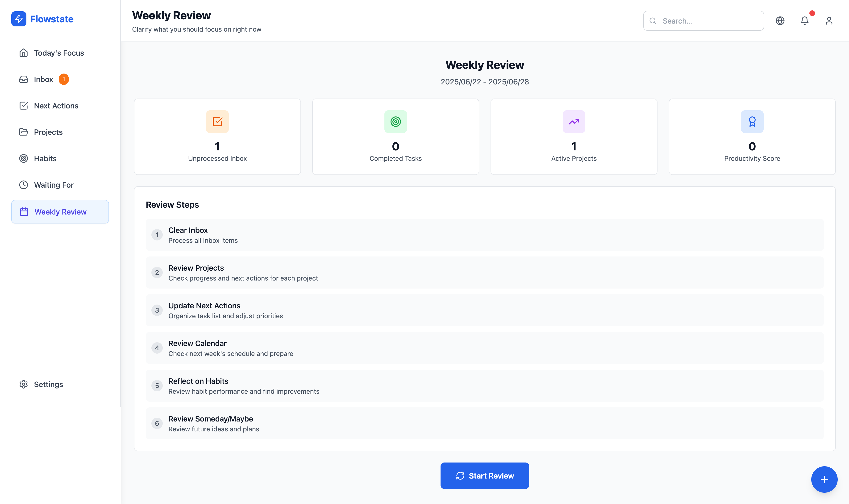The image size is (849, 504).
Task: Click the magnifier icon in search box
Action: click(653, 21)
